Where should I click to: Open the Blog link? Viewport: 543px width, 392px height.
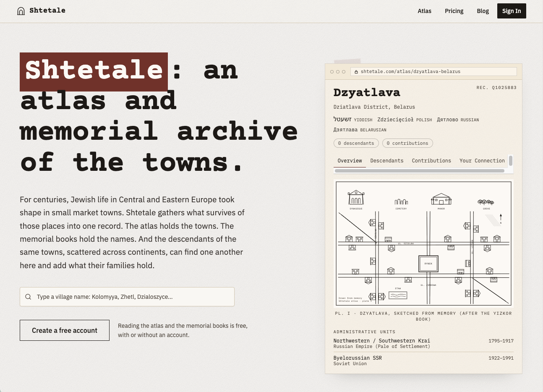tap(483, 11)
